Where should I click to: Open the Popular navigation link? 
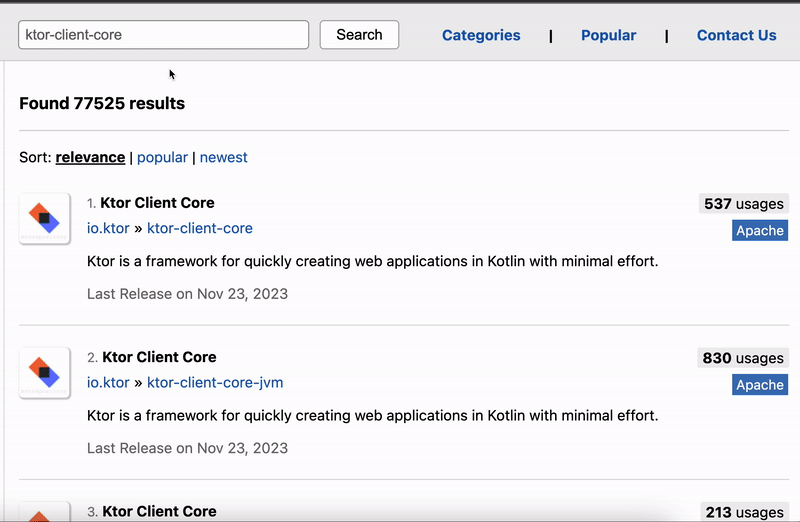click(x=609, y=35)
